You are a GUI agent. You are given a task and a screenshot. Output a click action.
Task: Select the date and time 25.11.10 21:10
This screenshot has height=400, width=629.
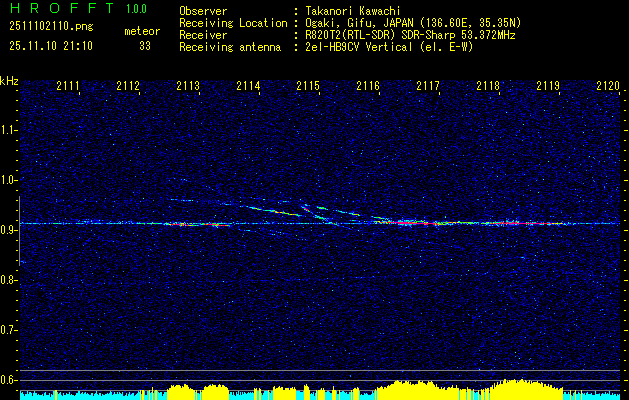pos(51,46)
